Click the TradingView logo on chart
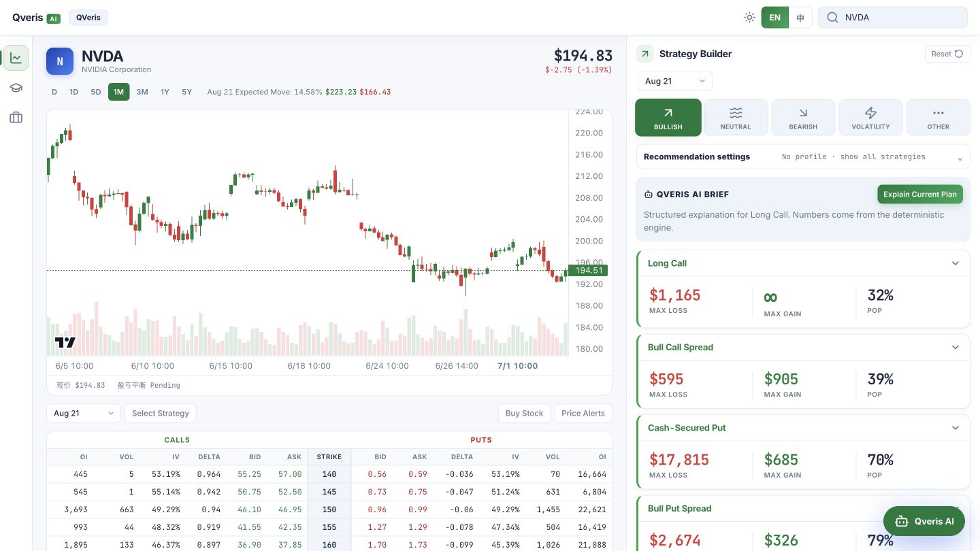The image size is (980, 551). click(65, 343)
